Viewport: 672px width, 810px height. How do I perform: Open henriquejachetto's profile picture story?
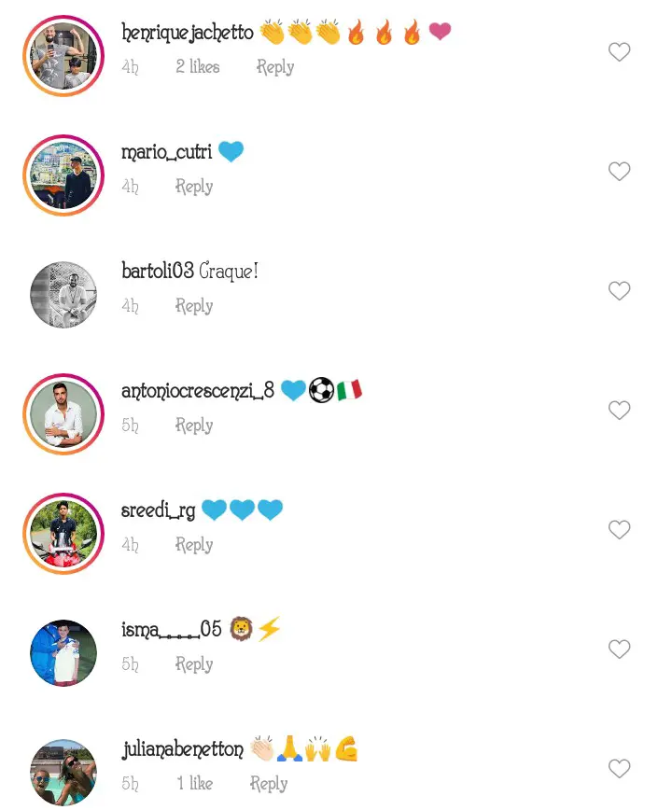pos(63,56)
